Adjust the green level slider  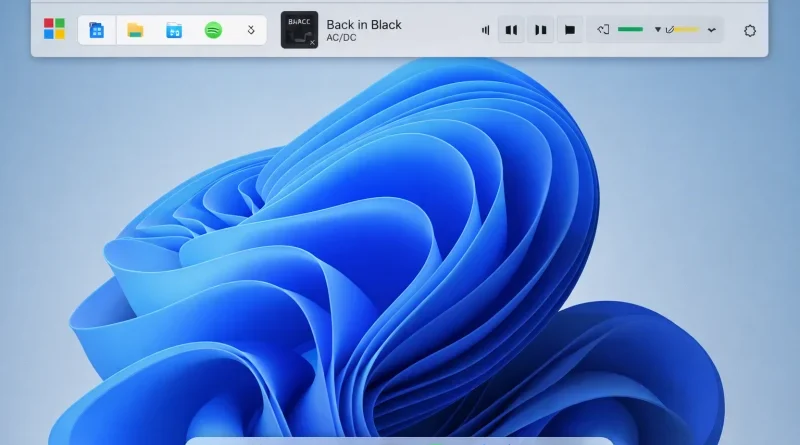pos(630,30)
